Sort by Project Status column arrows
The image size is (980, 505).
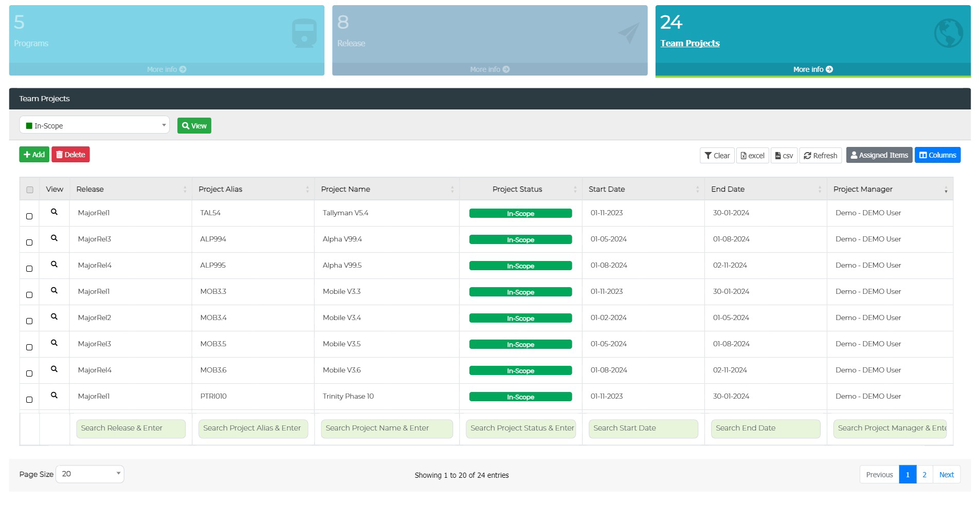tap(575, 190)
